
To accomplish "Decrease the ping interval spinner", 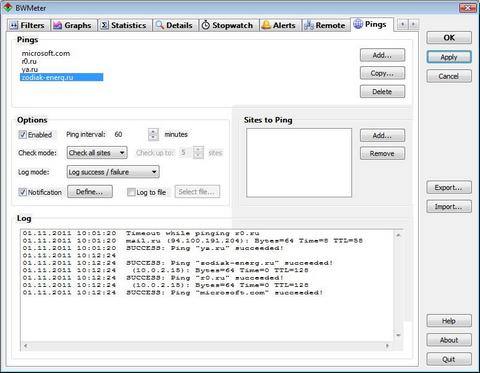I will [x=153, y=137].
